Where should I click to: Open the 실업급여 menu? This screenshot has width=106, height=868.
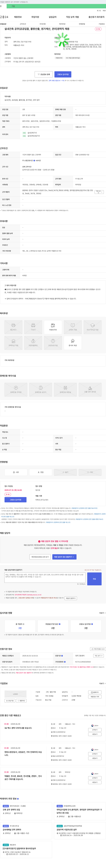pos(53,17)
